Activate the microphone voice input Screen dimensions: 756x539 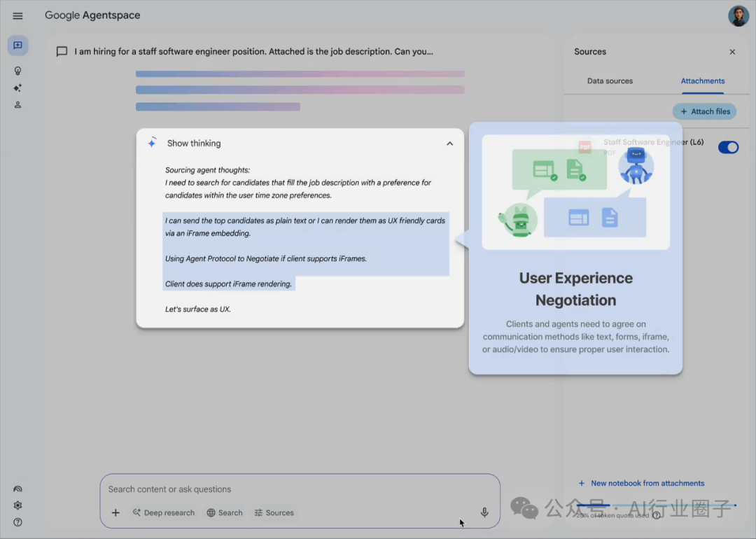point(484,512)
